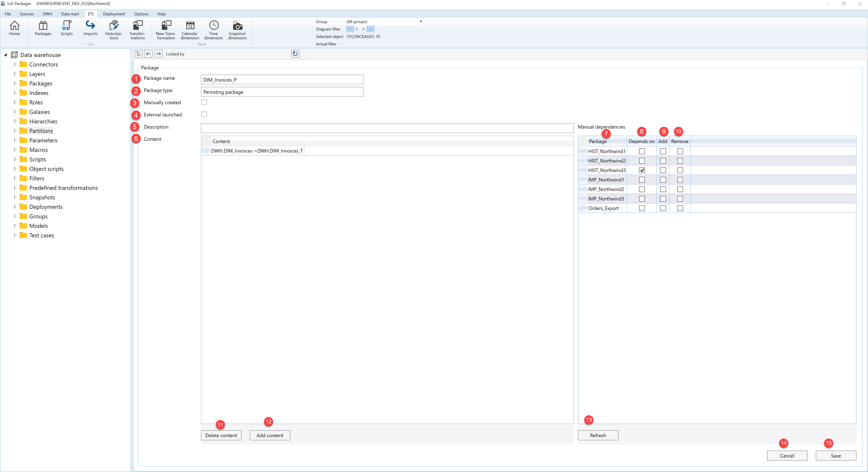Click the Save button

pos(836,455)
